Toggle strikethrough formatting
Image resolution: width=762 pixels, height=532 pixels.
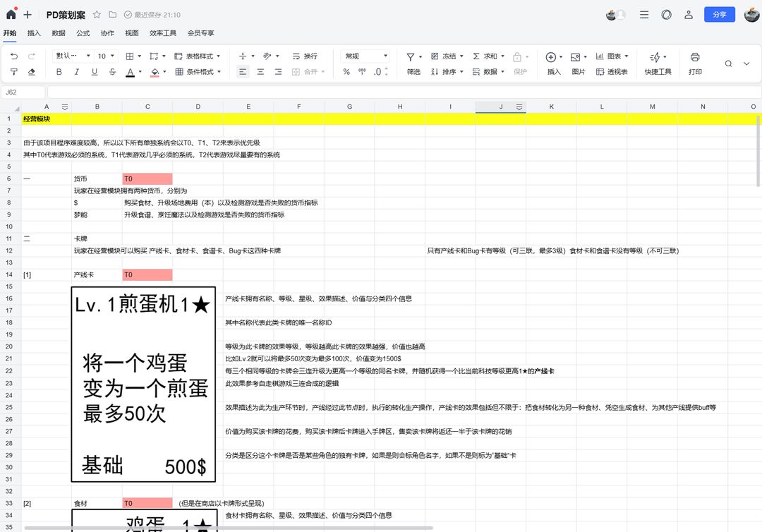(x=112, y=72)
